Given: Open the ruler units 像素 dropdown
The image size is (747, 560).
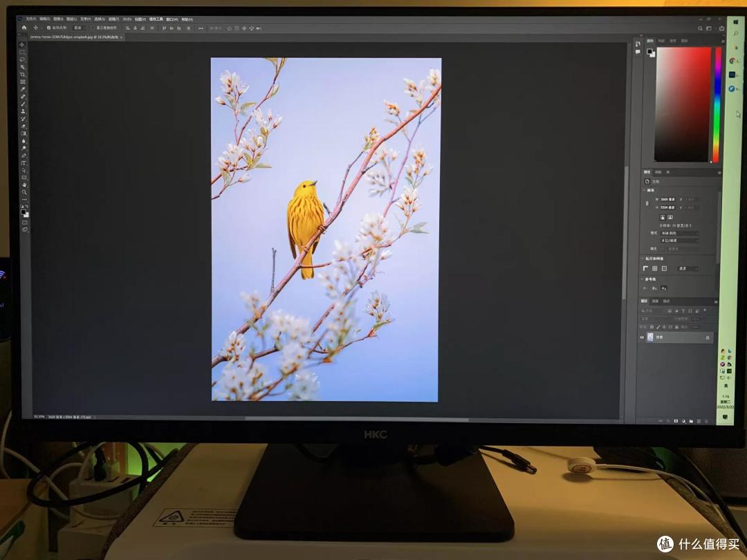Looking at the screenshot, I should tap(688, 268).
